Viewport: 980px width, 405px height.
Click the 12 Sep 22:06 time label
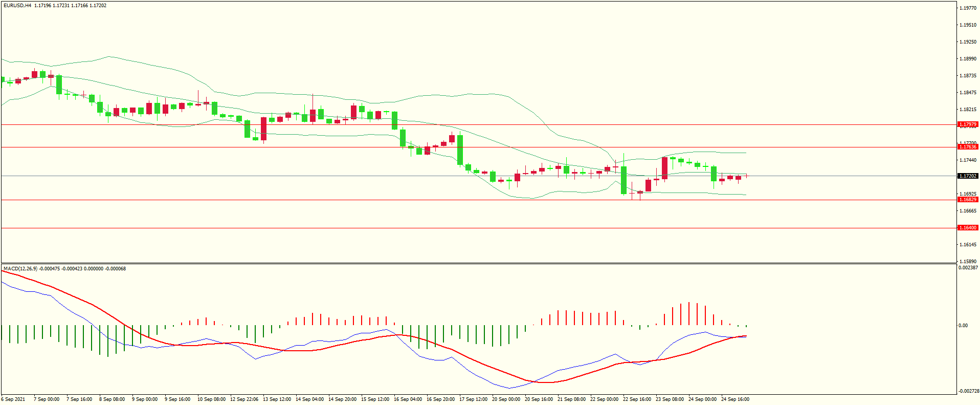click(244, 399)
